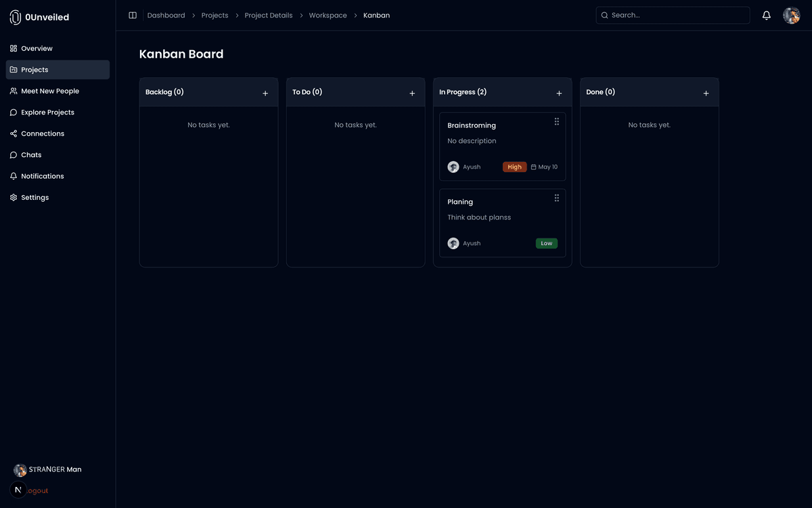Grab the Brainstroming card drag handle
Screen dimensions: 812x508
(x=556, y=121)
